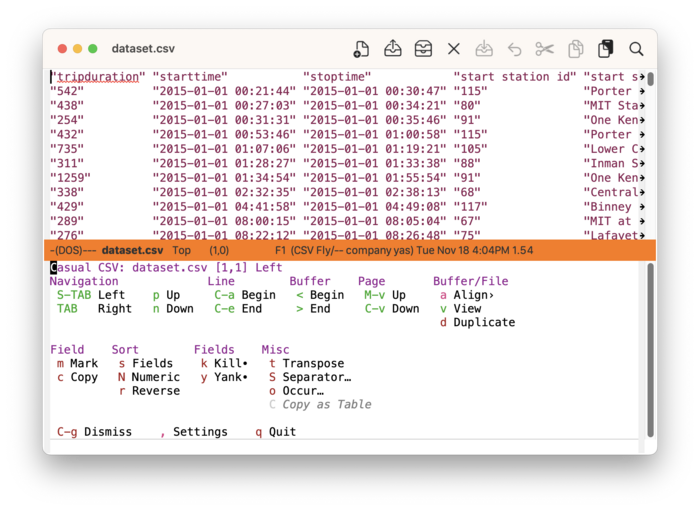The width and height of the screenshot is (700, 511).
Task: Select C-e End line command
Action: pos(238,309)
